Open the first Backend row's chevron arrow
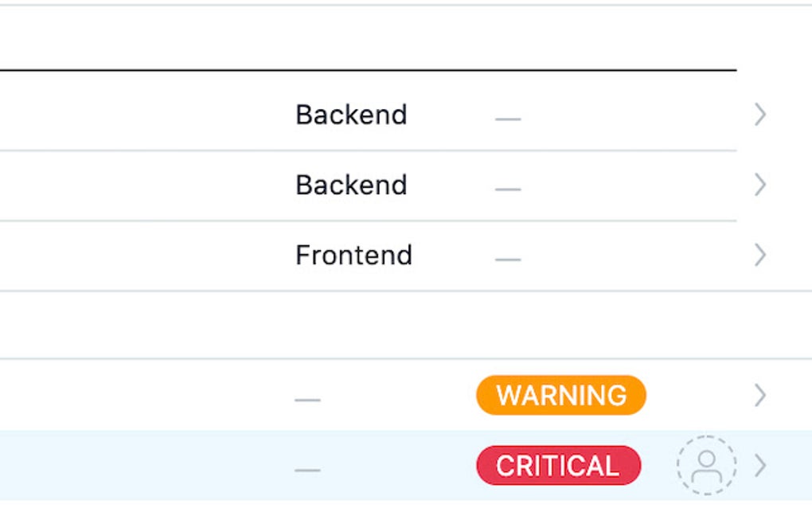This screenshot has width=812, height=508. 760,115
